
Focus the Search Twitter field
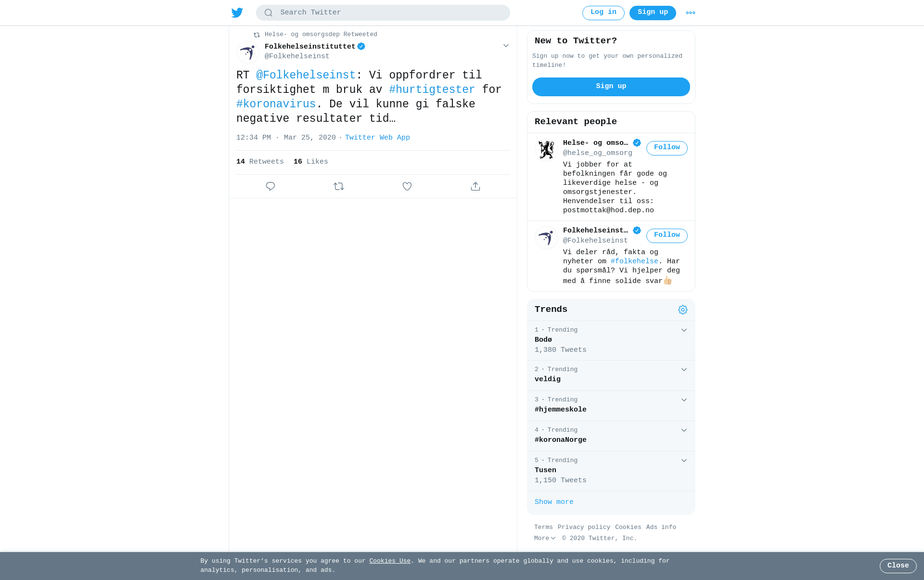[x=383, y=13]
